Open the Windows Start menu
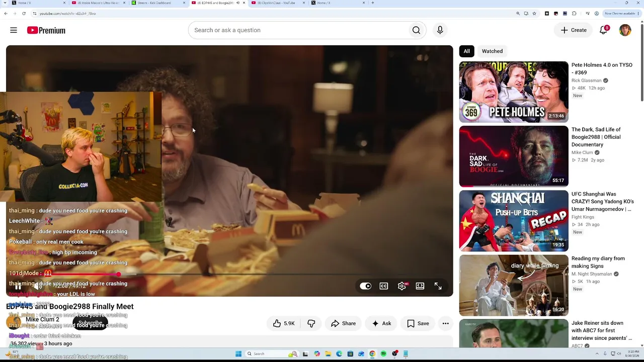The height and width of the screenshot is (362, 644). pyautogui.click(x=238, y=354)
